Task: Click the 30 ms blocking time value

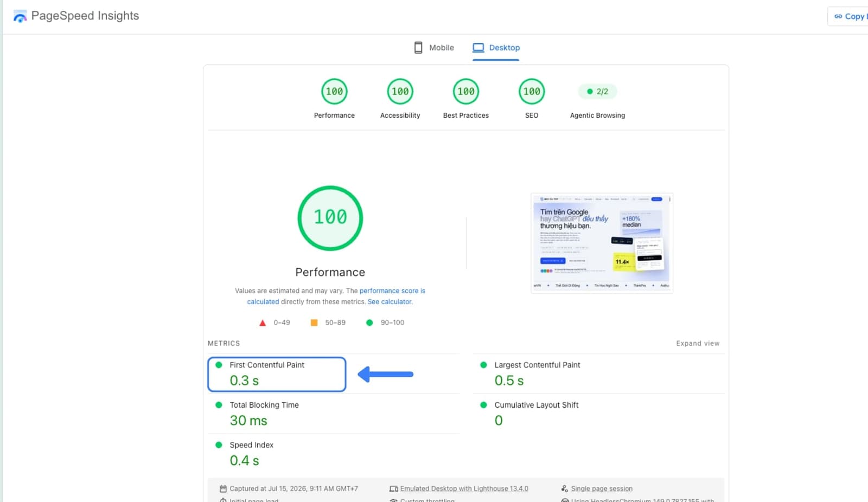Action: [248, 421]
